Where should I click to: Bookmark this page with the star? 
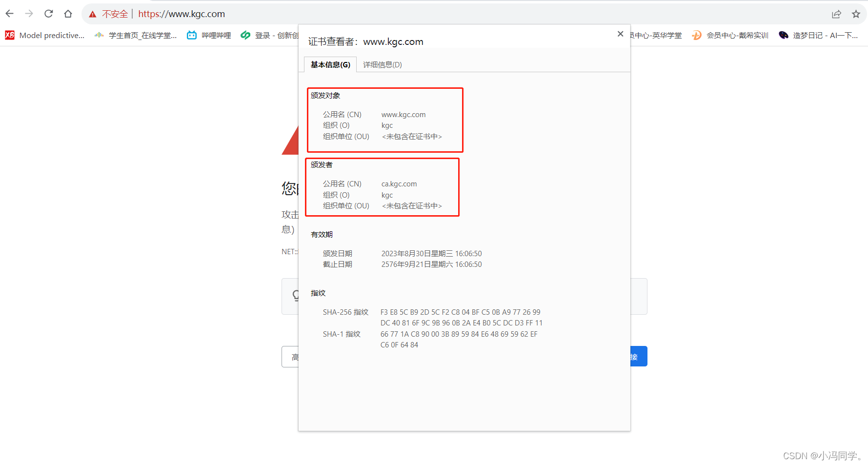tap(856, 14)
